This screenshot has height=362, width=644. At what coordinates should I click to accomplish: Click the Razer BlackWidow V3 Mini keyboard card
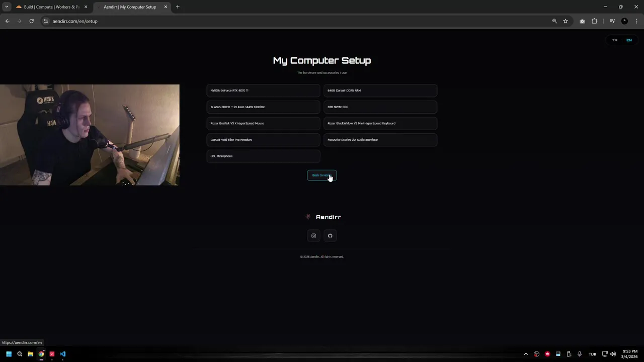pos(380,123)
